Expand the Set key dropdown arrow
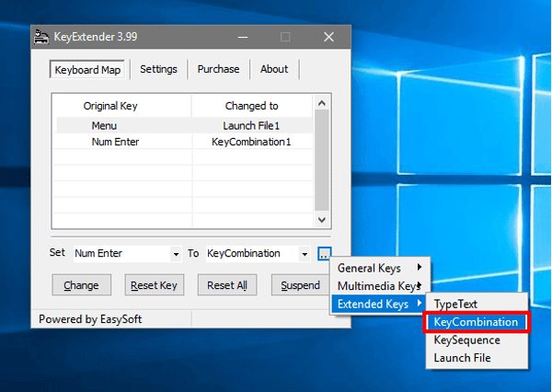This screenshot has width=552, height=392. coord(176,254)
